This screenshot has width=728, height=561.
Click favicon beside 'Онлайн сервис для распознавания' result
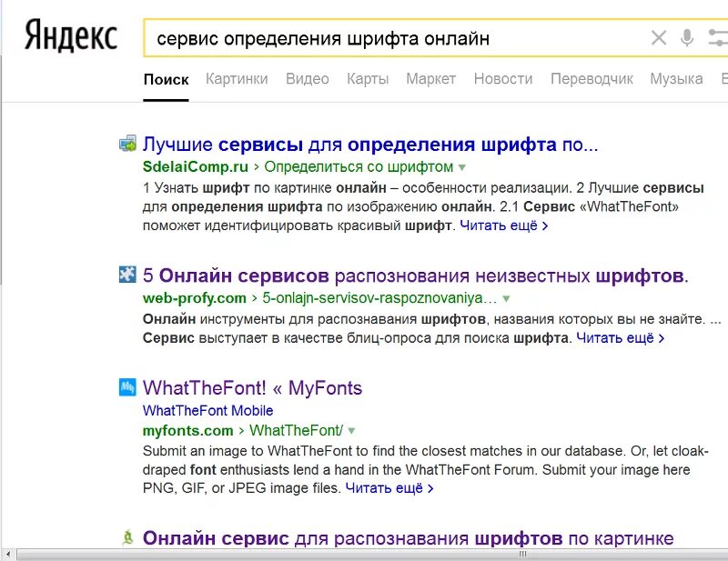[x=127, y=537]
